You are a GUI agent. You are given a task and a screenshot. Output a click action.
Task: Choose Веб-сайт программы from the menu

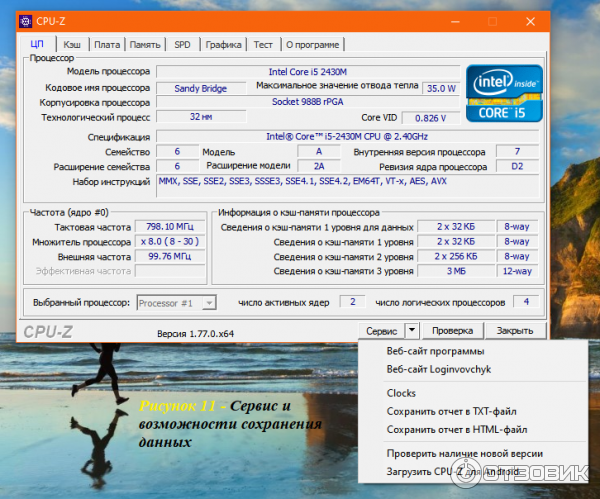(435, 352)
